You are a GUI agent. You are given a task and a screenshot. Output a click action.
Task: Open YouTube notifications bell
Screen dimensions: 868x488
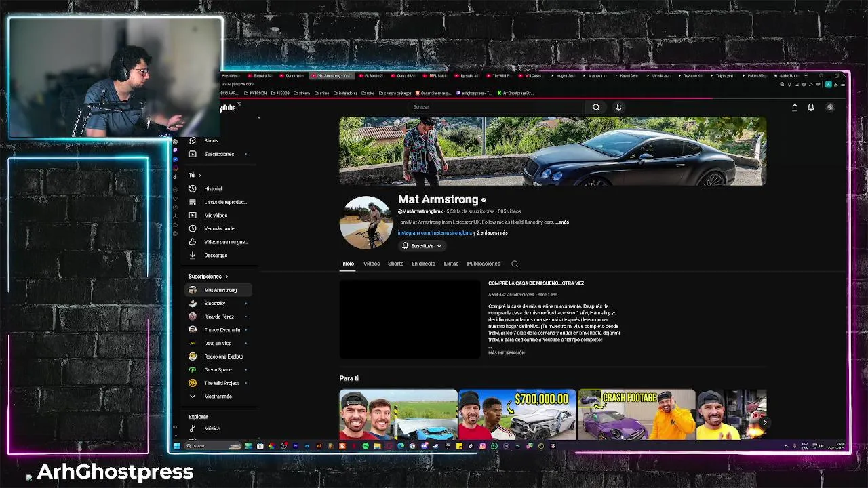coord(810,107)
